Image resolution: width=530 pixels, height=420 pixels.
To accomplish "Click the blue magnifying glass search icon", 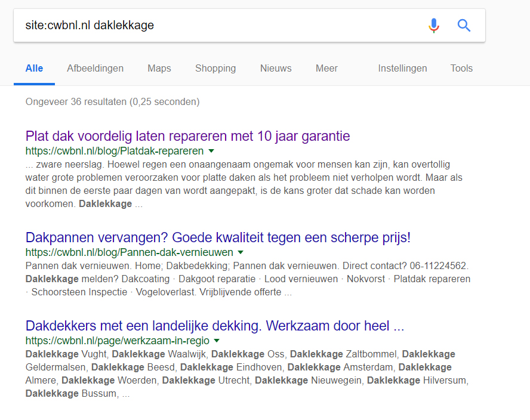I will tap(464, 25).
